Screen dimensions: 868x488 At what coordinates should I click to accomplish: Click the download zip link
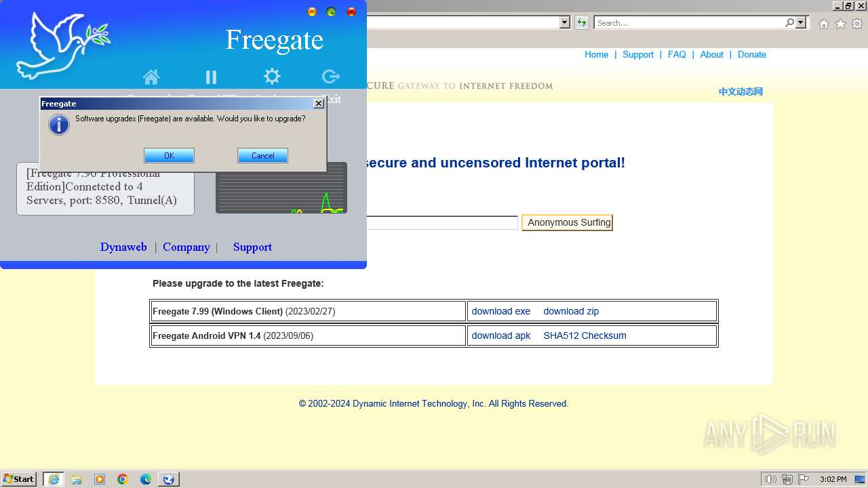point(571,311)
